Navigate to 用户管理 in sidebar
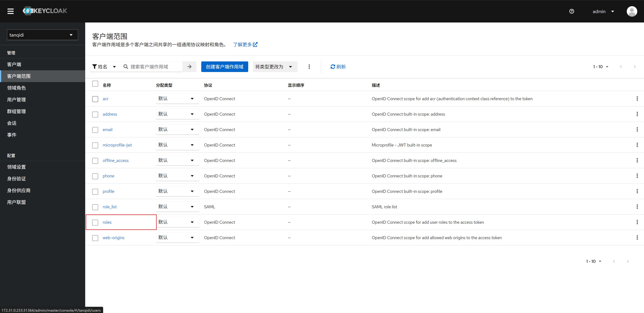644x313 pixels. coord(42,100)
